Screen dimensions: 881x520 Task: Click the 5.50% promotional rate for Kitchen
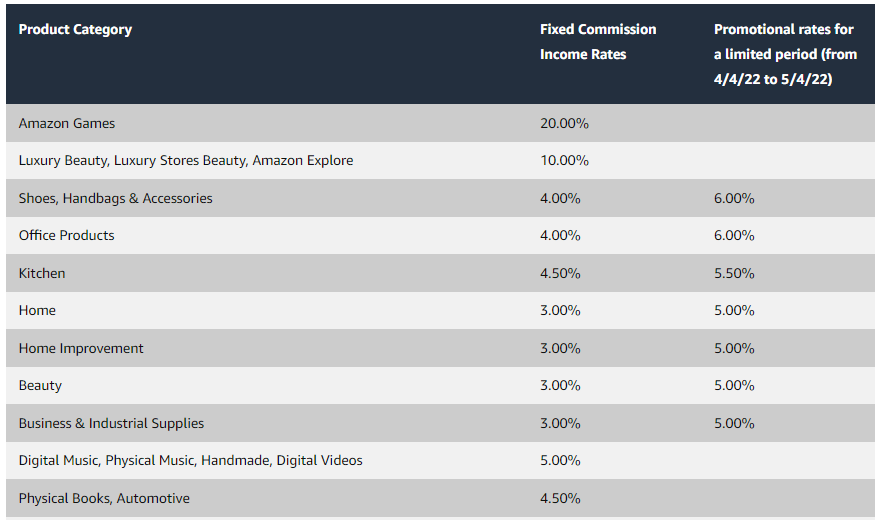pos(734,273)
